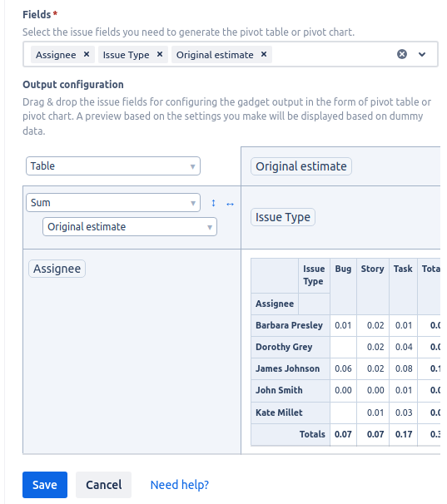Click the Assignee tag label in Fields box
447x504 pixels.
tap(56, 55)
